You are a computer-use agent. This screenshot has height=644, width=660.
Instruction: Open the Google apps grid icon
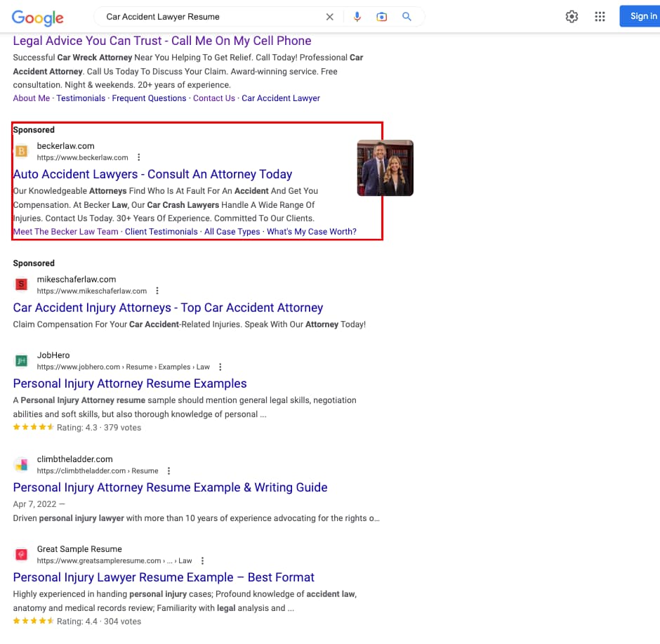tap(600, 17)
